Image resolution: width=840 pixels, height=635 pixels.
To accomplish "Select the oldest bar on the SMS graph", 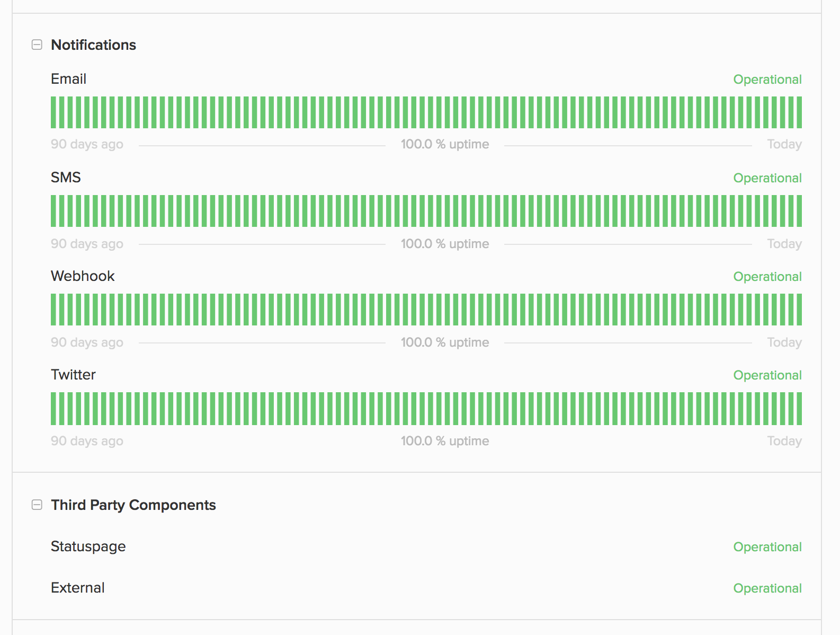I will 53,211.
